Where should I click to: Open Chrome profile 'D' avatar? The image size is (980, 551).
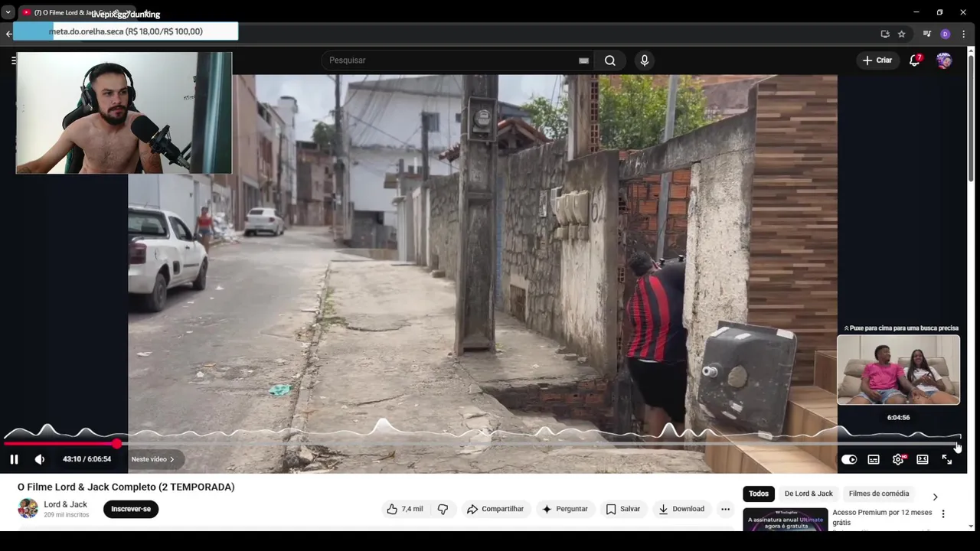click(x=945, y=34)
